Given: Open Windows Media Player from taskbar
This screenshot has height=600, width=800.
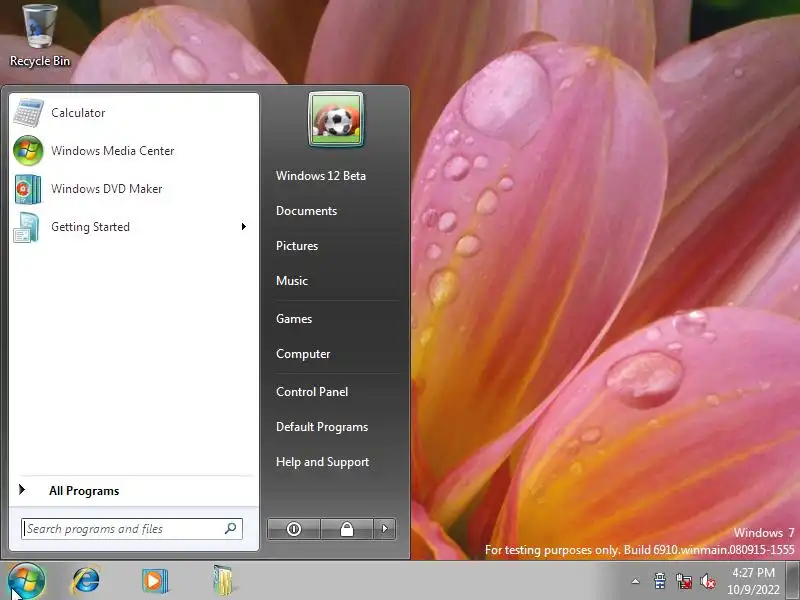Looking at the screenshot, I should [x=155, y=581].
